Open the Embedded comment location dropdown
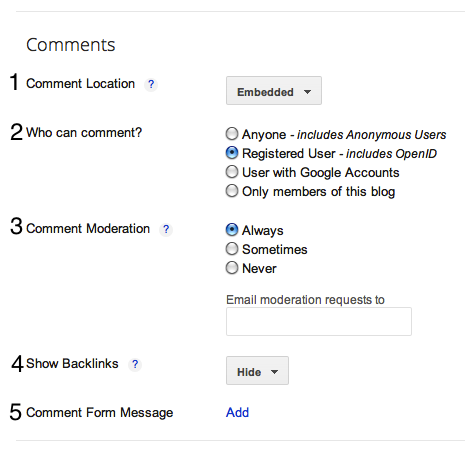Screen dimensions: 465x452 274,91
